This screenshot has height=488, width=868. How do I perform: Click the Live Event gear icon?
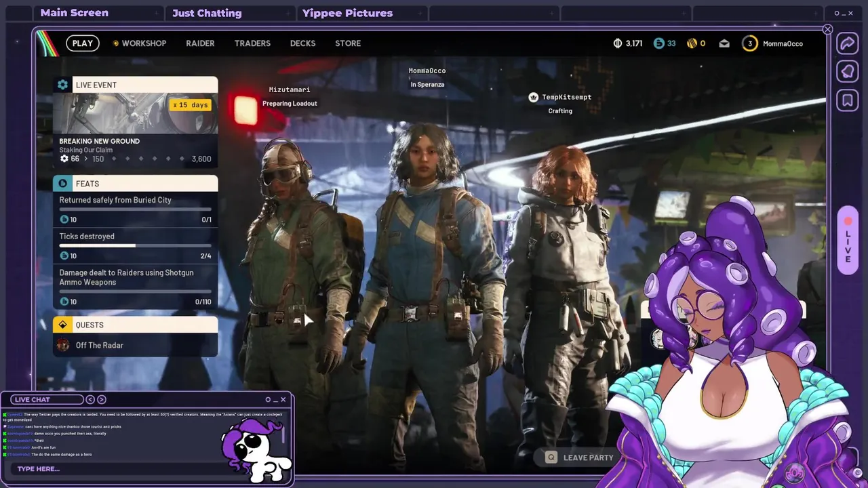click(x=63, y=85)
